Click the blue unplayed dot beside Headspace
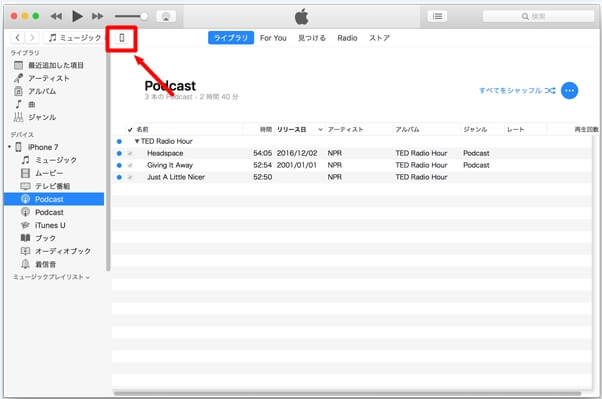 119,154
